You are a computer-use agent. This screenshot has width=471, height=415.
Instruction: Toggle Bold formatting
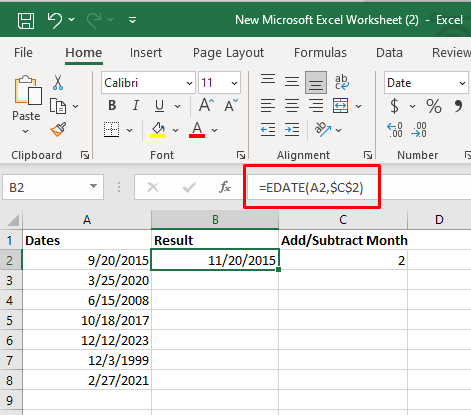click(112, 106)
